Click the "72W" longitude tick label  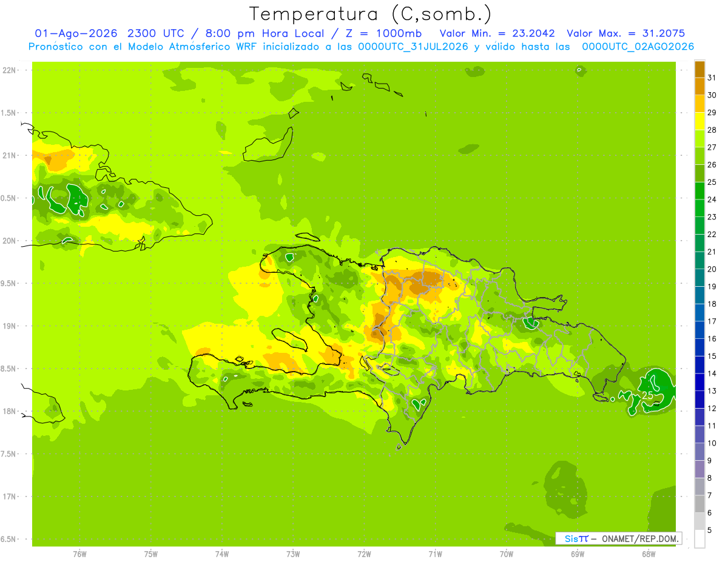pyautogui.click(x=364, y=554)
